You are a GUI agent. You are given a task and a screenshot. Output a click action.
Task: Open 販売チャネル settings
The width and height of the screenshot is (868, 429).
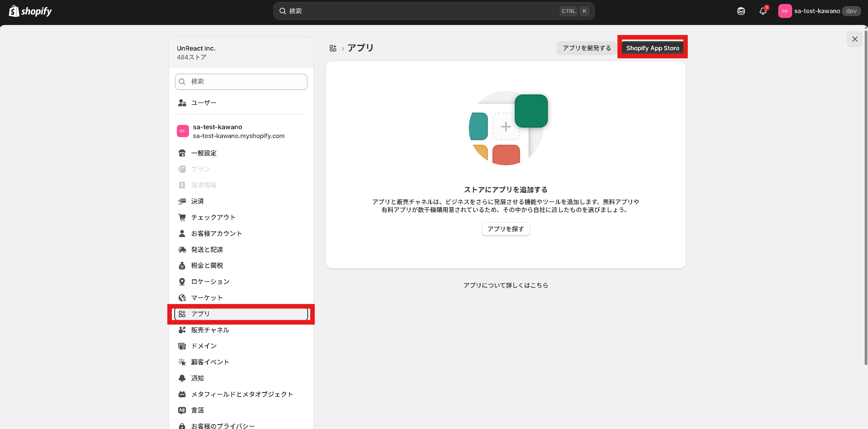point(241,330)
